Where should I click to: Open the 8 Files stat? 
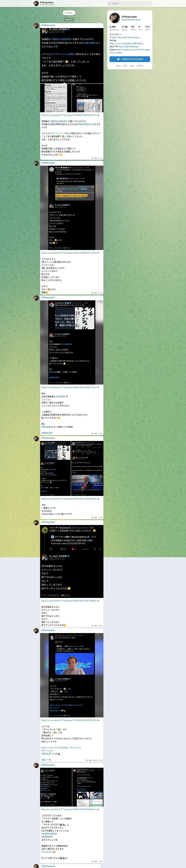[140, 28]
